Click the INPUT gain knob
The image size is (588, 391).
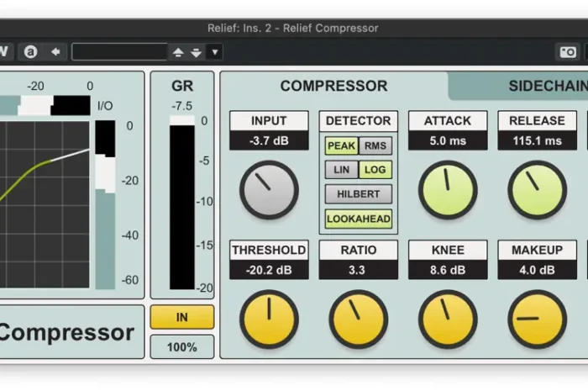(269, 190)
